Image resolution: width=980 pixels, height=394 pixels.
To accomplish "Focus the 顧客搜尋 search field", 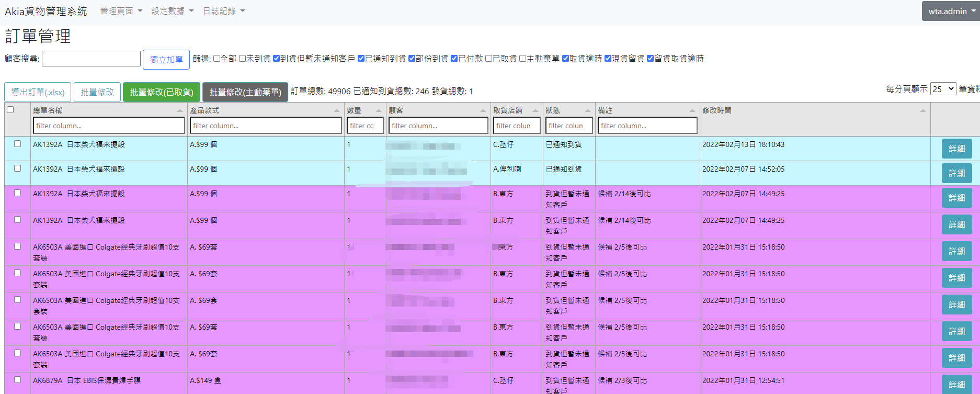I will coord(91,59).
